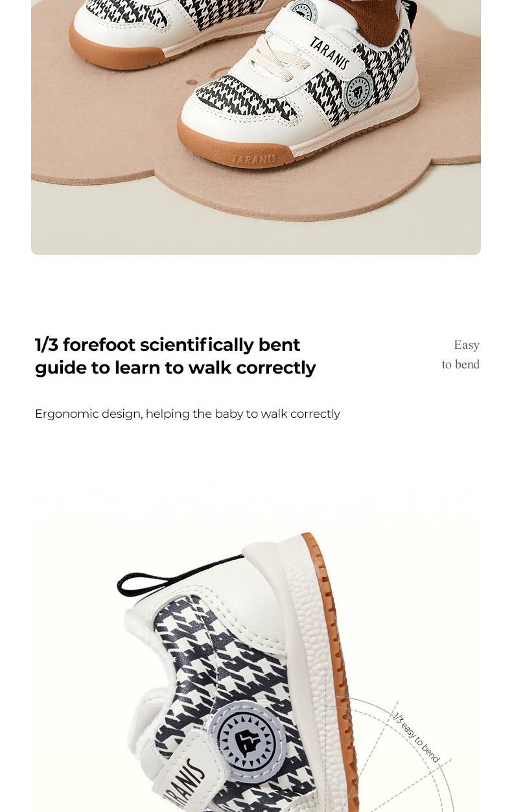The width and height of the screenshot is (512, 812).
Task: Click the 'Ergonomic design' description text
Action: click(x=187, y=414)
